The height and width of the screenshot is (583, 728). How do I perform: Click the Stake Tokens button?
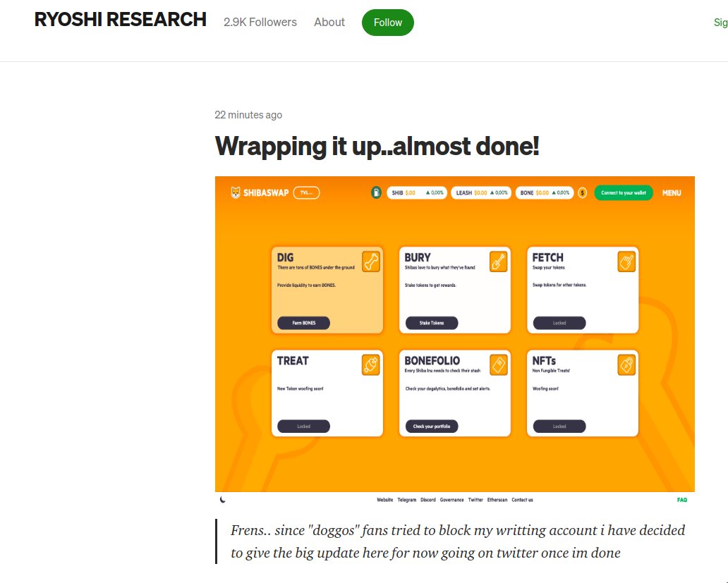coord(432,323)
